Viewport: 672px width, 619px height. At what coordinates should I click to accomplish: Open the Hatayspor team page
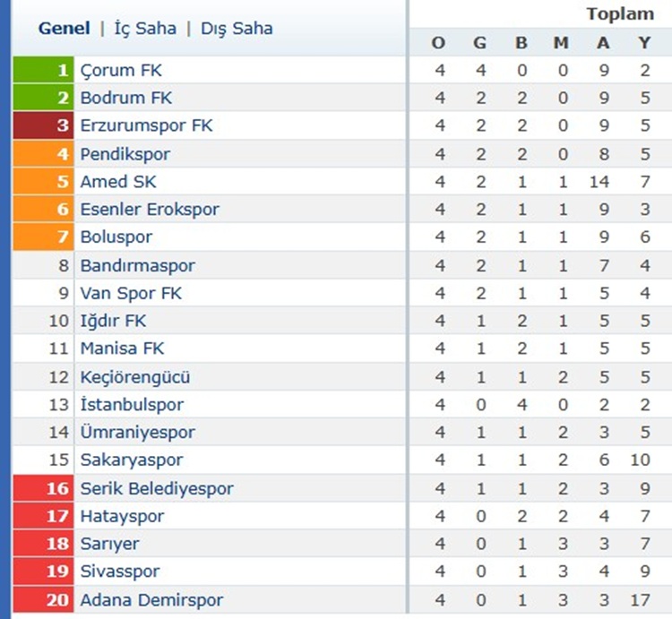(122, 516)
